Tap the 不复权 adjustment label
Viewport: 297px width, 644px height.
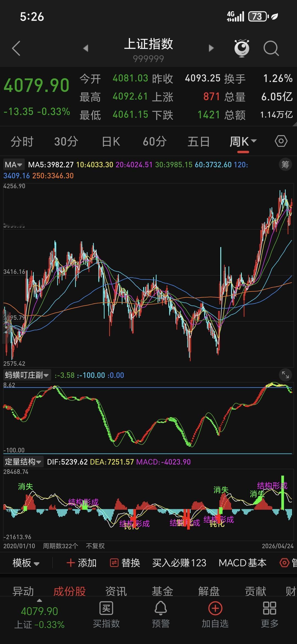point(95,546)
